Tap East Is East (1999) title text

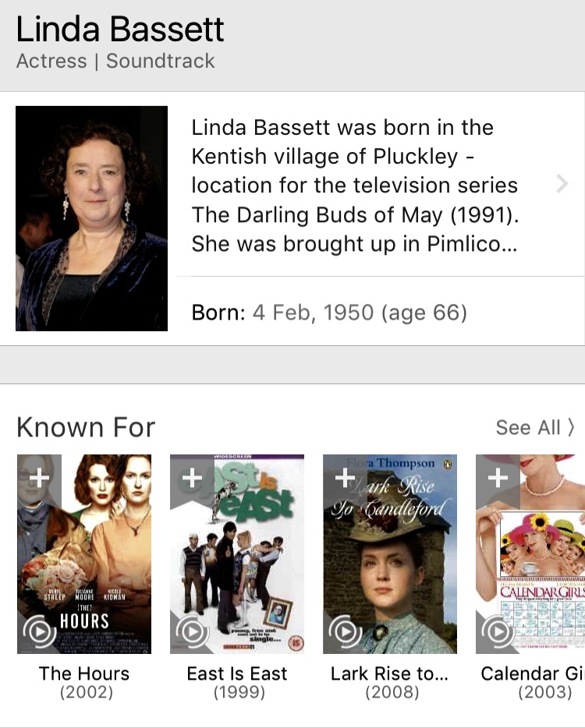pyautogui.click(x=237, y=682)
